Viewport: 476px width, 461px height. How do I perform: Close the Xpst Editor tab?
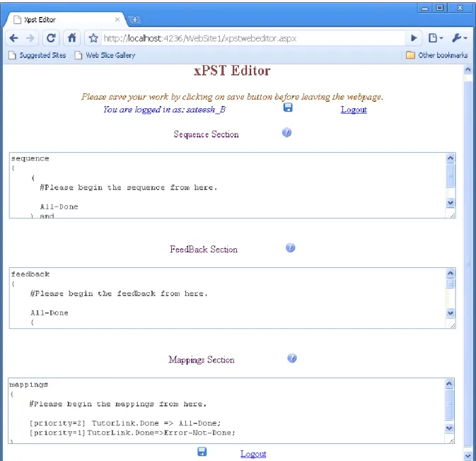click(x=117, y=20)
